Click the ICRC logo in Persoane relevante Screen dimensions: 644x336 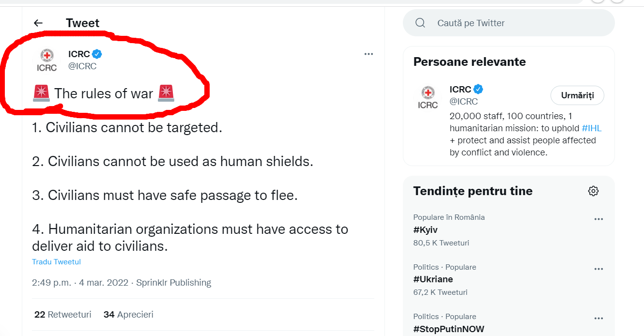pyautogui.click(x=428, y=97)
